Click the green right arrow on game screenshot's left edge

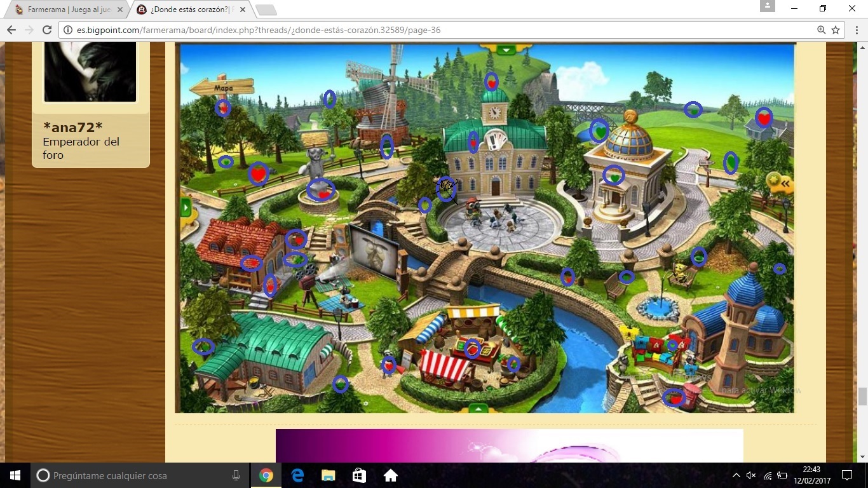pos(186,207)
